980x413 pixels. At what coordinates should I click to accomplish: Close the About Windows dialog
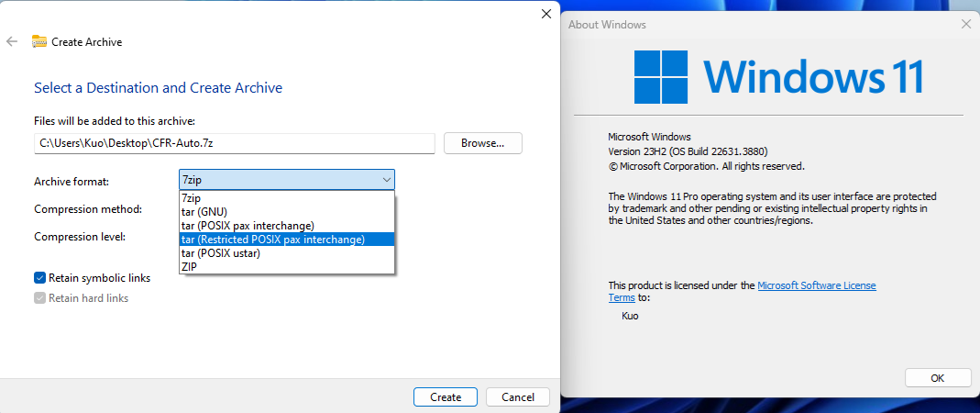(965, 25)
